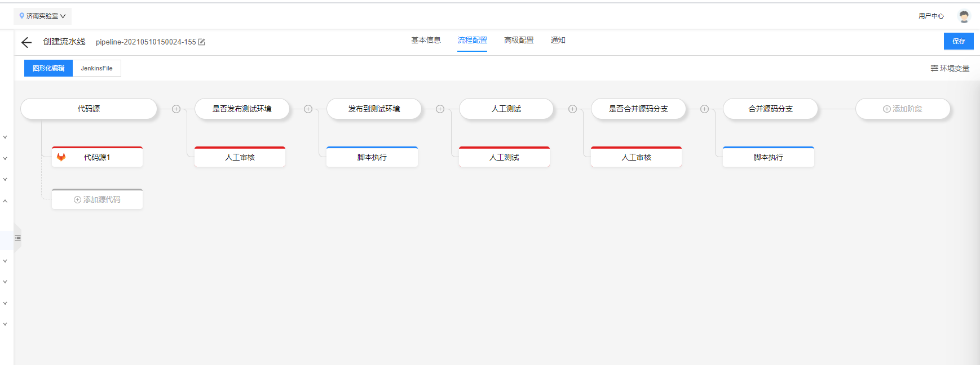This screenshot has width=980, height=365.
Task: Select the 代码源 stage header
Action: pyautogui.click(x=89, y=109)
